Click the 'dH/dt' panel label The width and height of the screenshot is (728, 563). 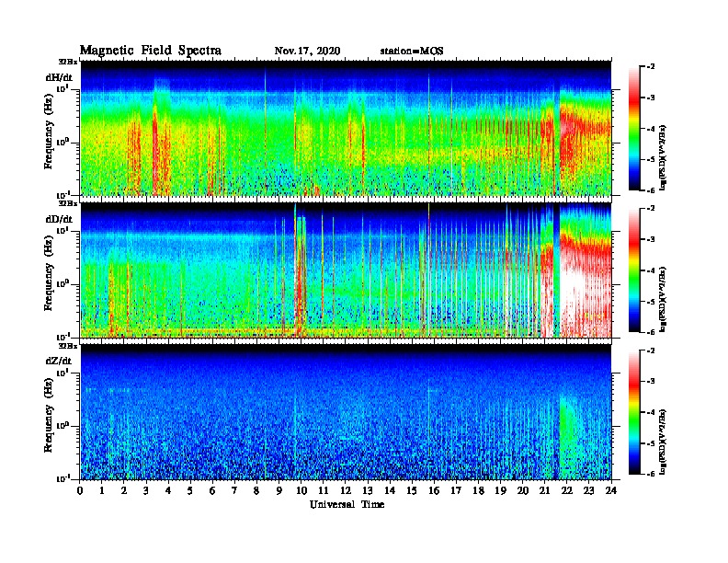[x=59, y=77]
